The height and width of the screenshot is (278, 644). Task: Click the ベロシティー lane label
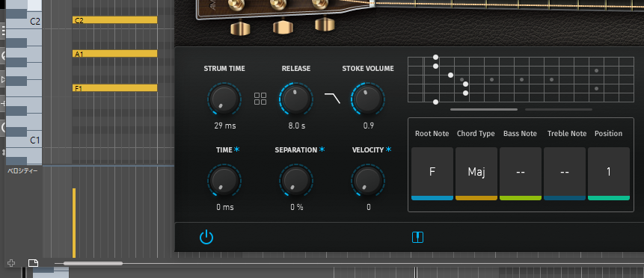(23, 171)
